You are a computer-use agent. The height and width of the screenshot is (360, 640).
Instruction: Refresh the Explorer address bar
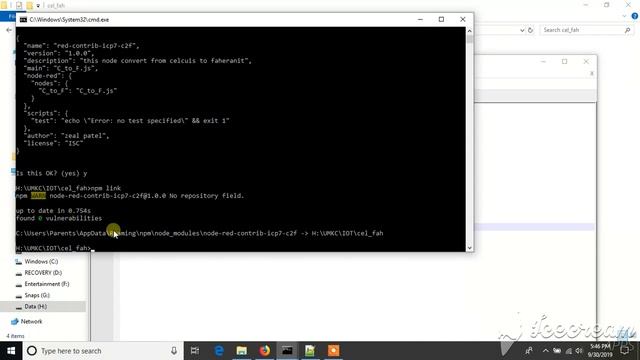530,30
